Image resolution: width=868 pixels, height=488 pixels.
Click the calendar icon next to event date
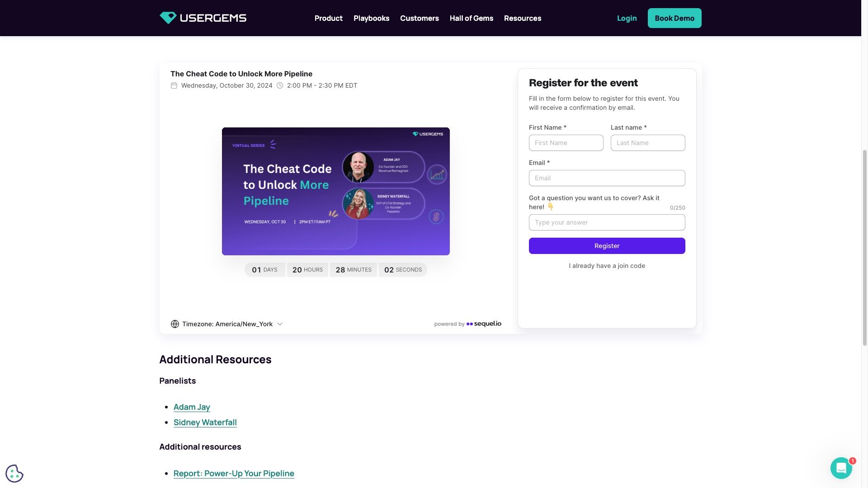point(174,85)
